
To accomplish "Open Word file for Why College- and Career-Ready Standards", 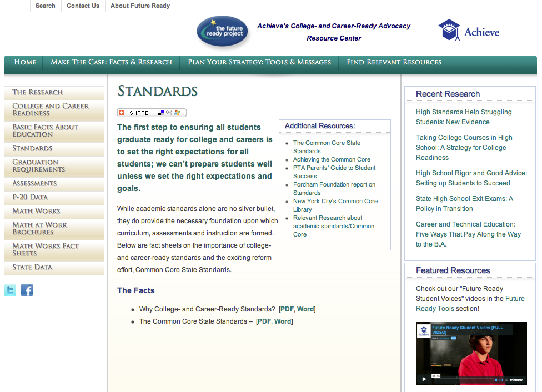I will 305,309.
